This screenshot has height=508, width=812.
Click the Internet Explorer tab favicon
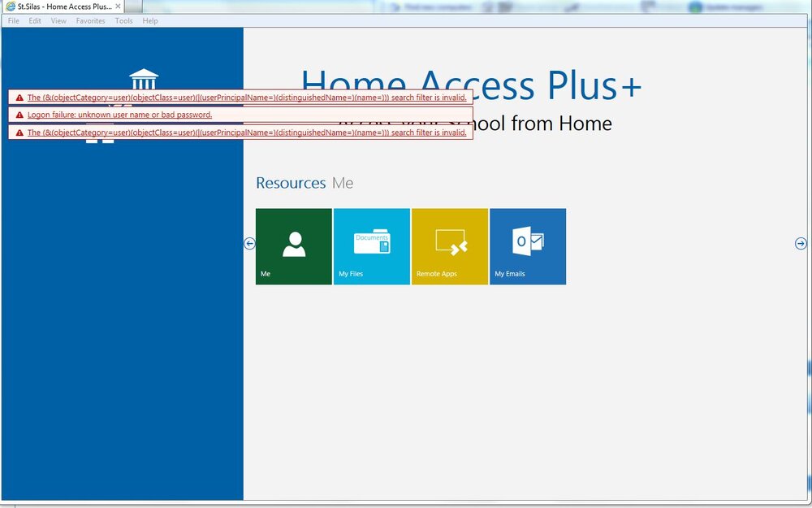pyautogui.click(x=11, y=7)
